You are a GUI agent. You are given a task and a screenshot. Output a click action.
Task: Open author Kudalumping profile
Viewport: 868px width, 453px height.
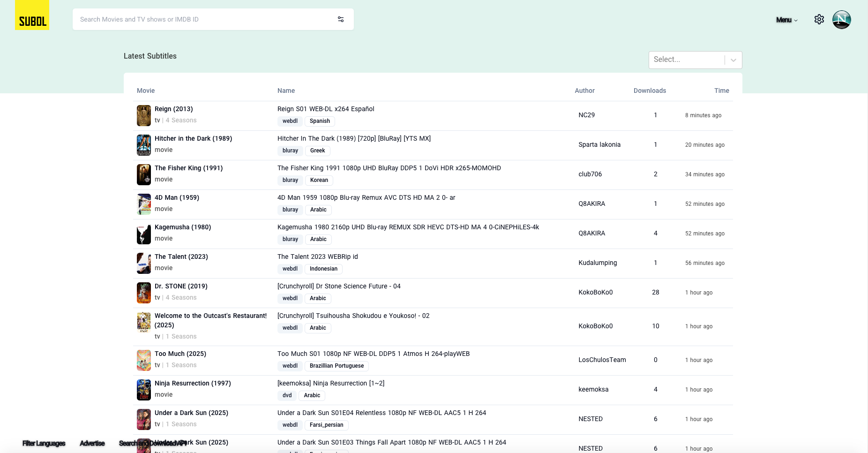[598, 263]
